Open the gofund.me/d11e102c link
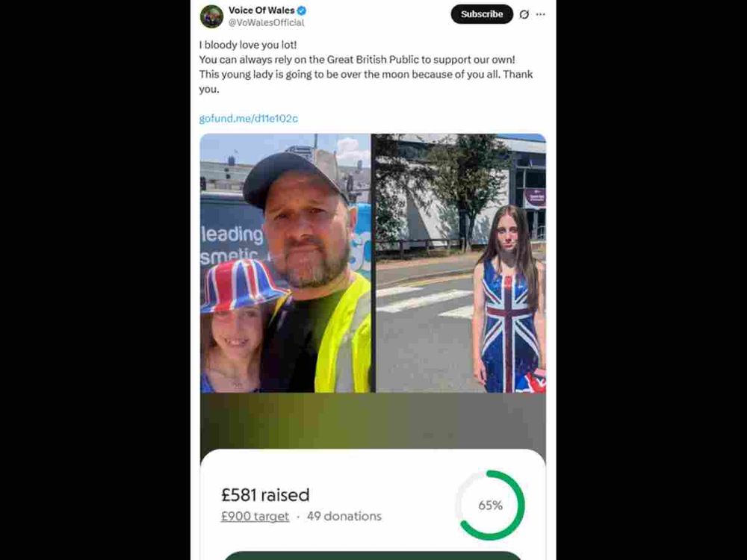The width and height of the screenshot is (747, 560). (x=248, y=119)
